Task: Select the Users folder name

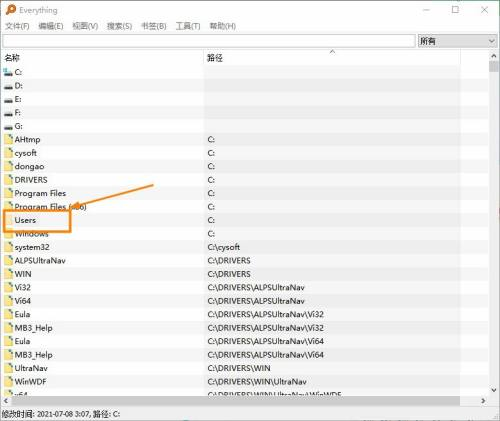Action: [x=25, y=220]
